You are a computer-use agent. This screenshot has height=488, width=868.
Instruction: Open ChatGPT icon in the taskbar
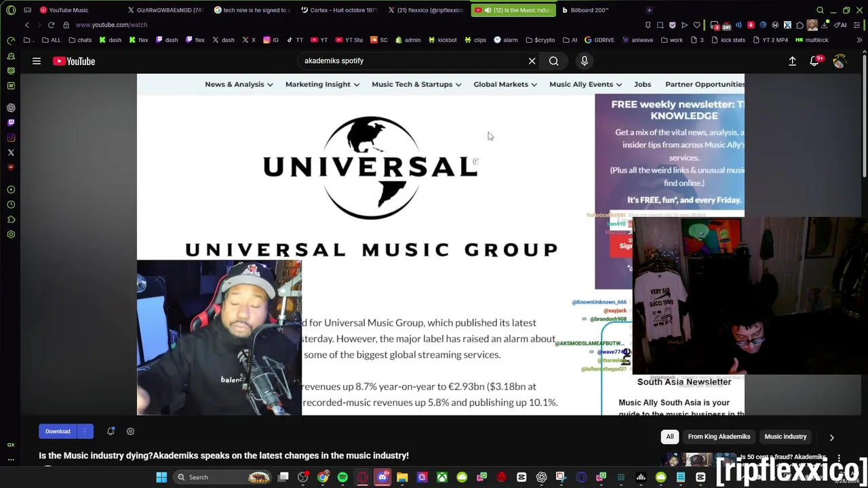coord(541,477)
